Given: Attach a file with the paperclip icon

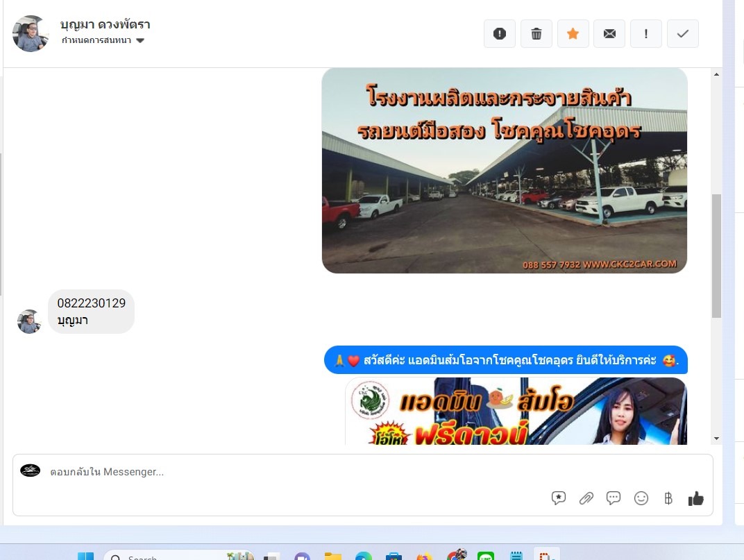Looking at the screenshot, I should click(586, 498).
